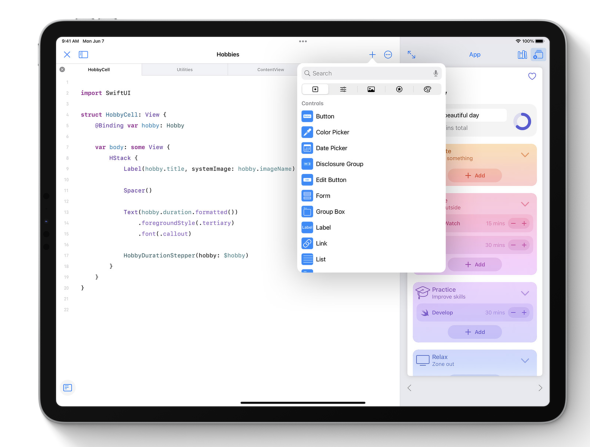590x447 pixels.
Task: Close the Hobbies project with the X icon
Action: pos(67,55)
